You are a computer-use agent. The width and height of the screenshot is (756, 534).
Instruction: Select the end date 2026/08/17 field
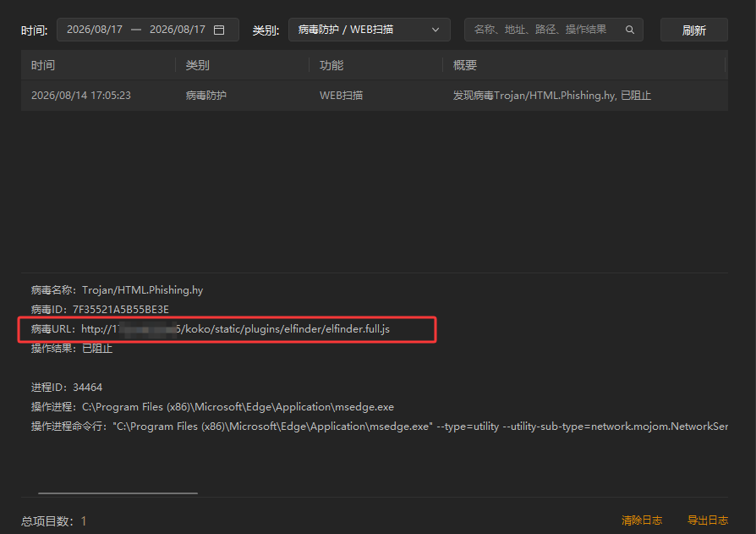(178, 30)
